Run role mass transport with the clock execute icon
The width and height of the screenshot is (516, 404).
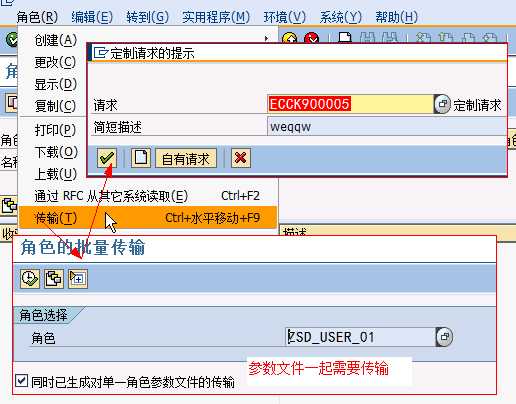tap(30, 279)
